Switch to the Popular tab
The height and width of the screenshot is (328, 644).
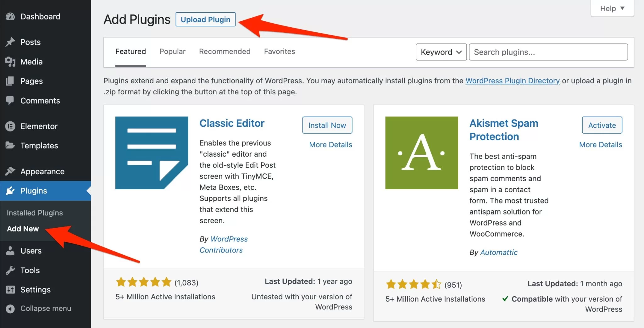[172, 52]
